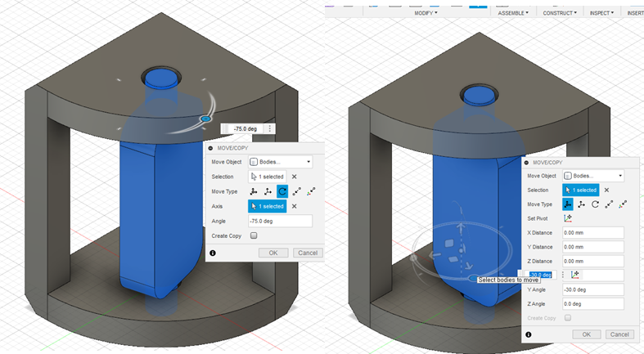Choose Point to Position type in right dialog

coord(623,204)
